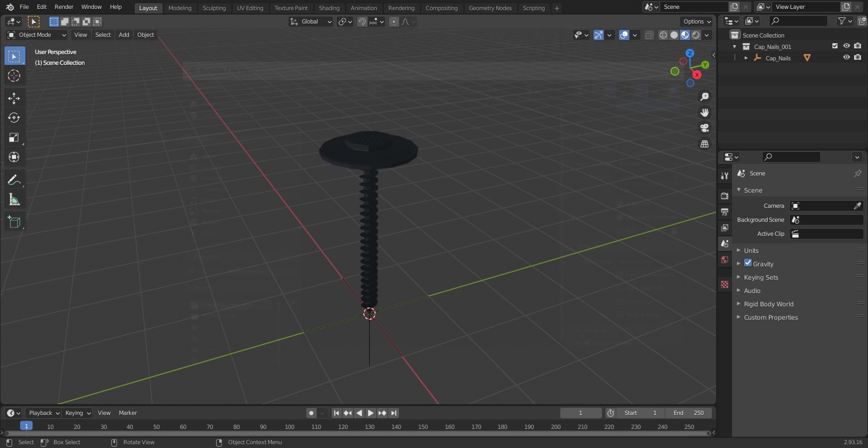Open the Tool properties tab
The height and width of the screenshot is (448, 868).
pos(724,175)
